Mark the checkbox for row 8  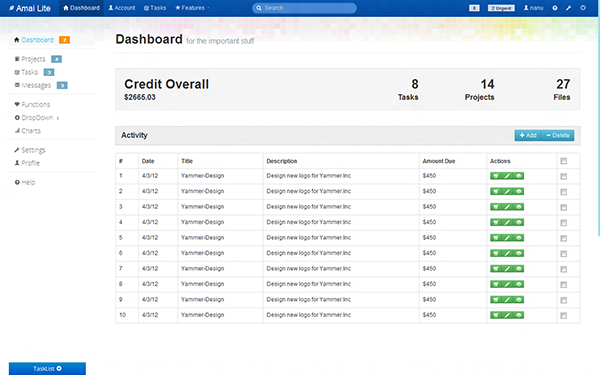click(563, 285)
